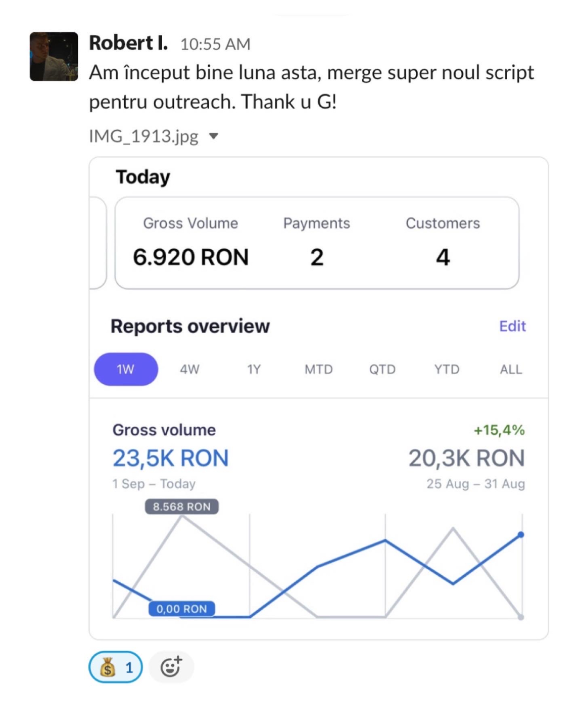Click Robert I.'s profile avatar

tap(54, 57)
